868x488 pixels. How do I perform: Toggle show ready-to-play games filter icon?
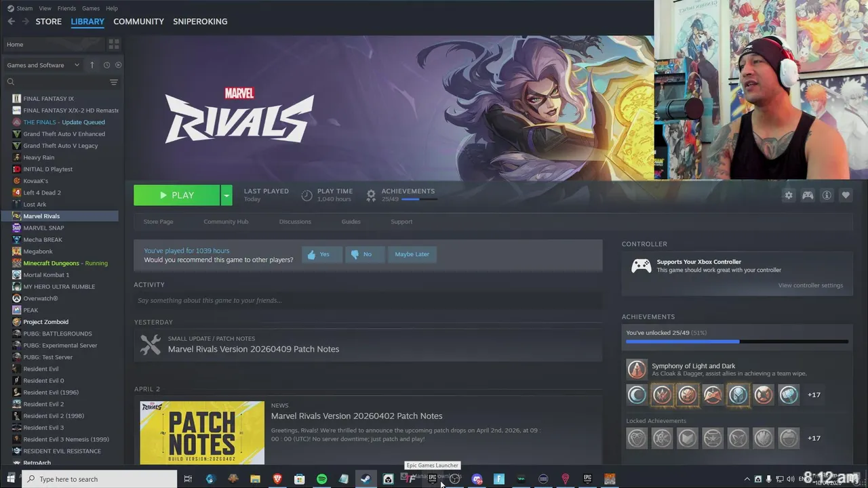(x=118, y=65)
